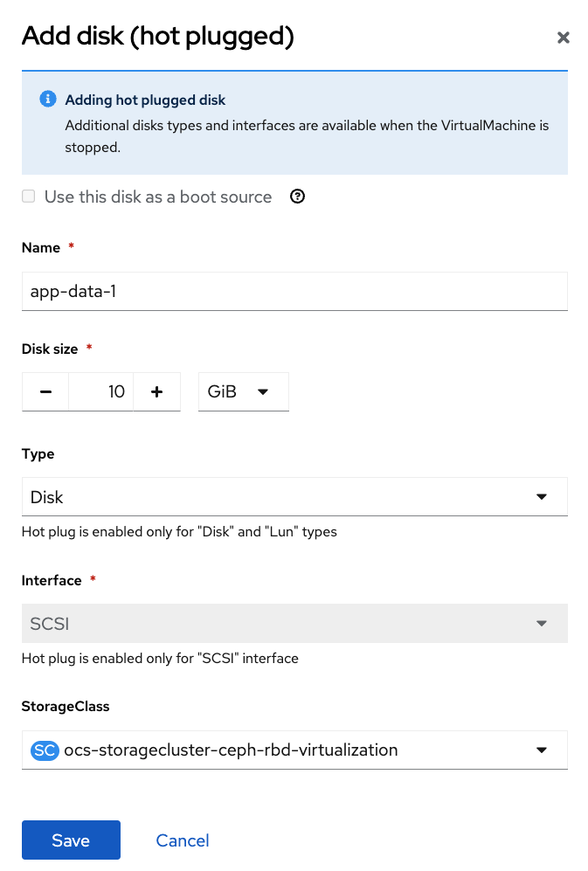Image resolution: width=588 pixels, height=871 pixels.
Task: Increase disk size with the plus button
Action: pyautogui.click(x=157, y=392)
